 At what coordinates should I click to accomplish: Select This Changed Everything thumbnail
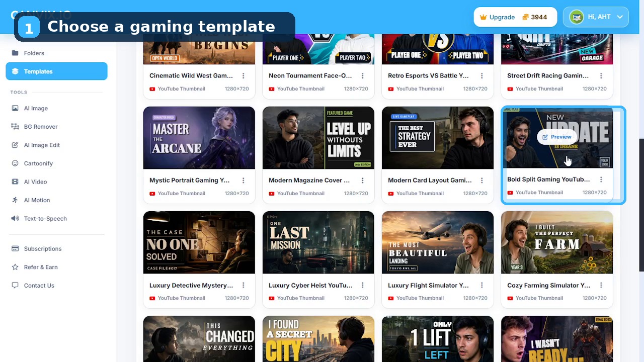199,339
